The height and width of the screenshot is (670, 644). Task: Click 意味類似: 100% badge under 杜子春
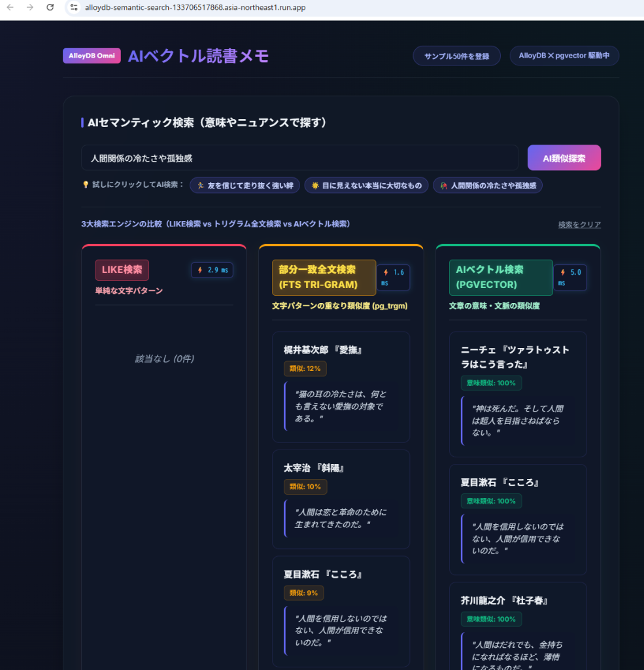pos(491,619)
